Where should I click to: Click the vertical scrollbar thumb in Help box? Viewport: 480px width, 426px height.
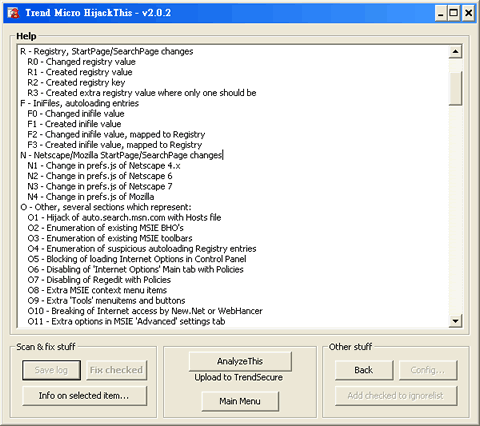pos(455,88)
